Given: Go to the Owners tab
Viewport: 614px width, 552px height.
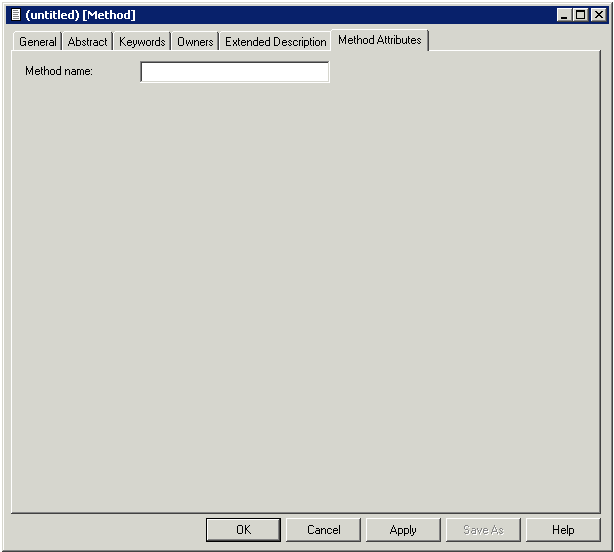Looking at the screenshot, I should tap(195, 42).
